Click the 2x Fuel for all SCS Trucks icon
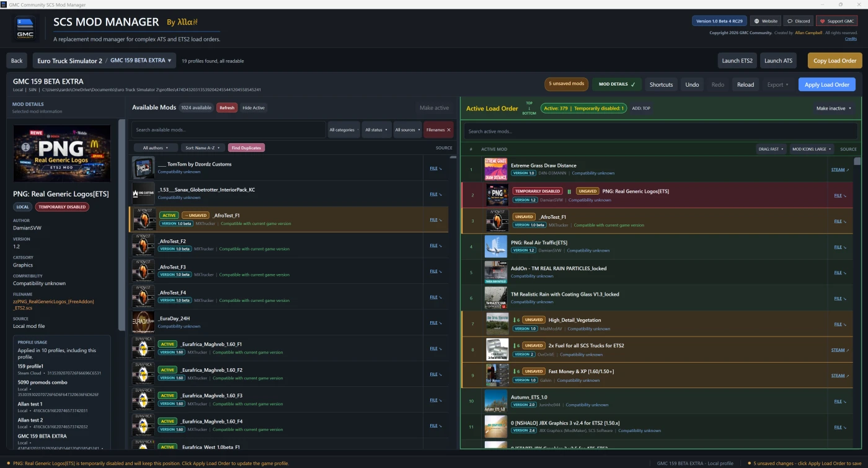This screenshot has width=868, height=468. point(497,350)
